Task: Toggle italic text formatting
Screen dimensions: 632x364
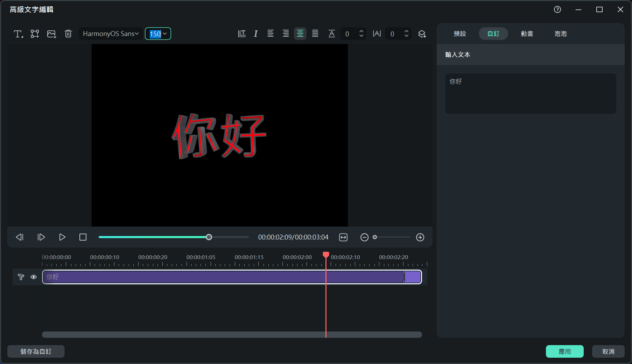Action: 256,34
